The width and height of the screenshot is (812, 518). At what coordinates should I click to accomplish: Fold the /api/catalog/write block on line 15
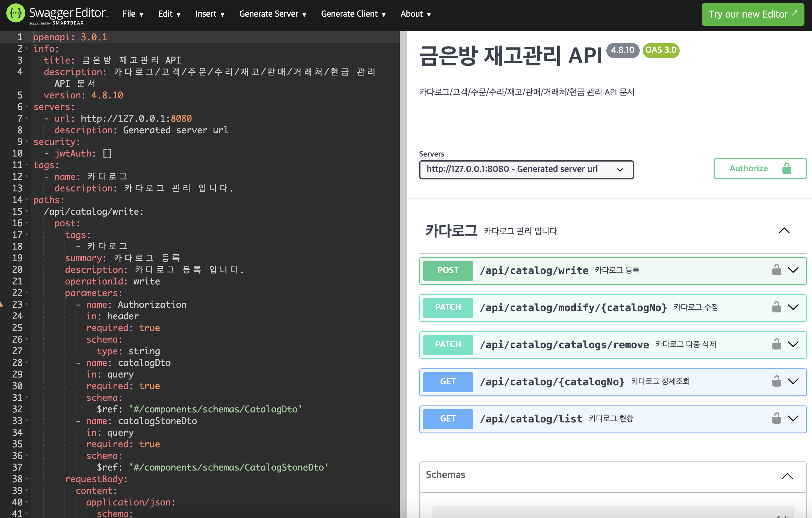click(27, 211)
